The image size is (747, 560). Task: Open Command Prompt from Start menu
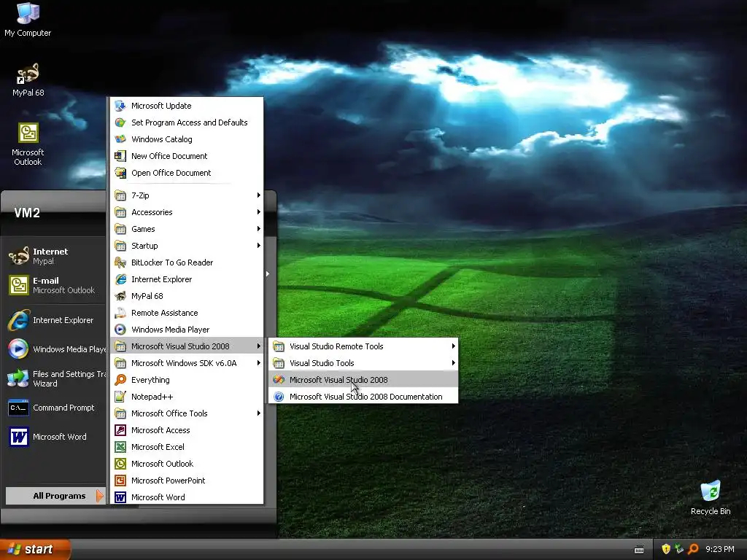55,408
